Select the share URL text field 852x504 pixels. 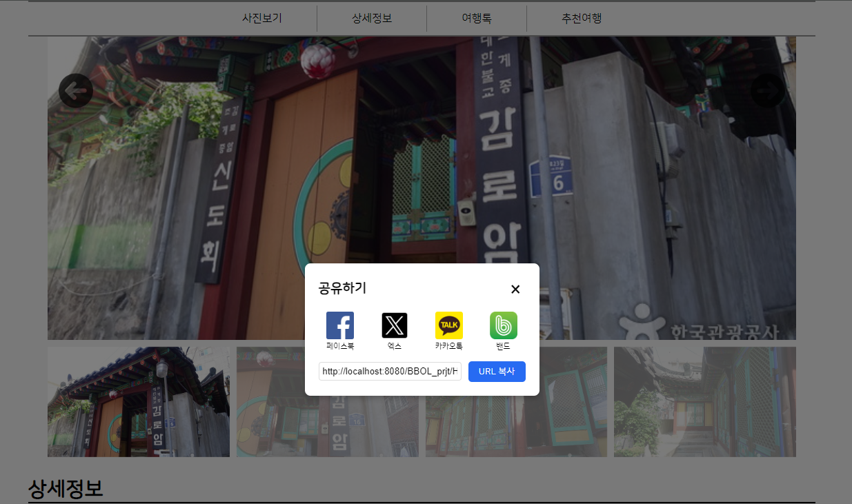tap(390, 372)
